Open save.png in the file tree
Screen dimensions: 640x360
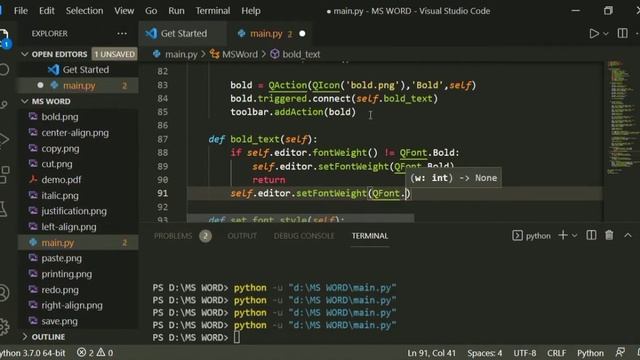click(59, 321)
